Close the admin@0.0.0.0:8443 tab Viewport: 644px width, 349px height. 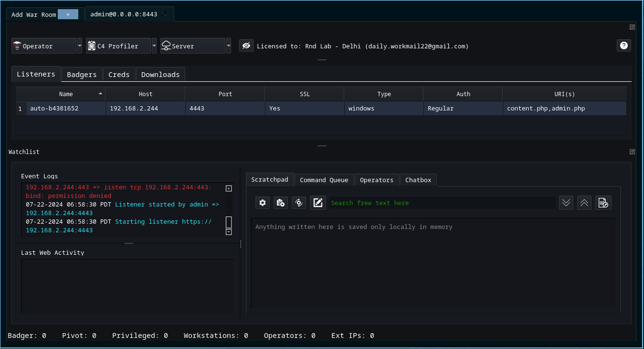[x=165, y=14]
